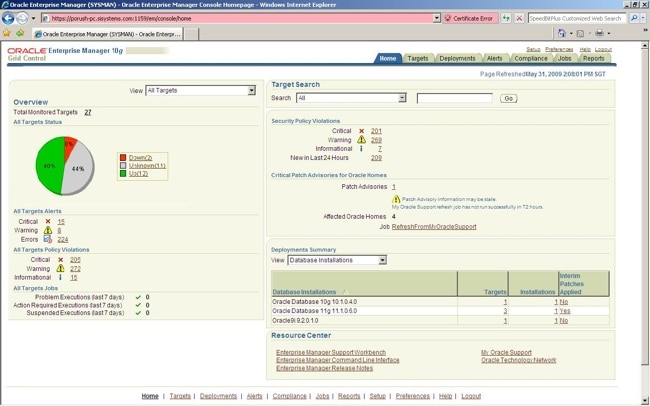Click the critical X icon in All Targets Alerts

(48, 221)
